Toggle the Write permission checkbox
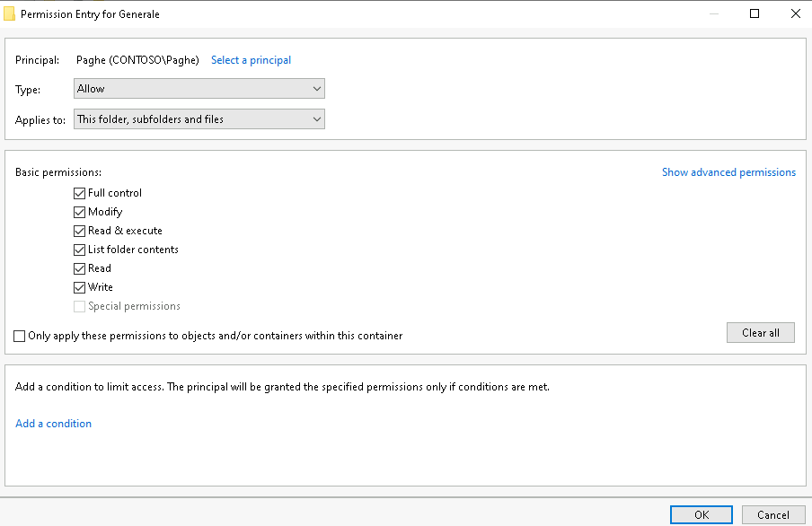The image size is (812, 526). [x=79, y=287]
